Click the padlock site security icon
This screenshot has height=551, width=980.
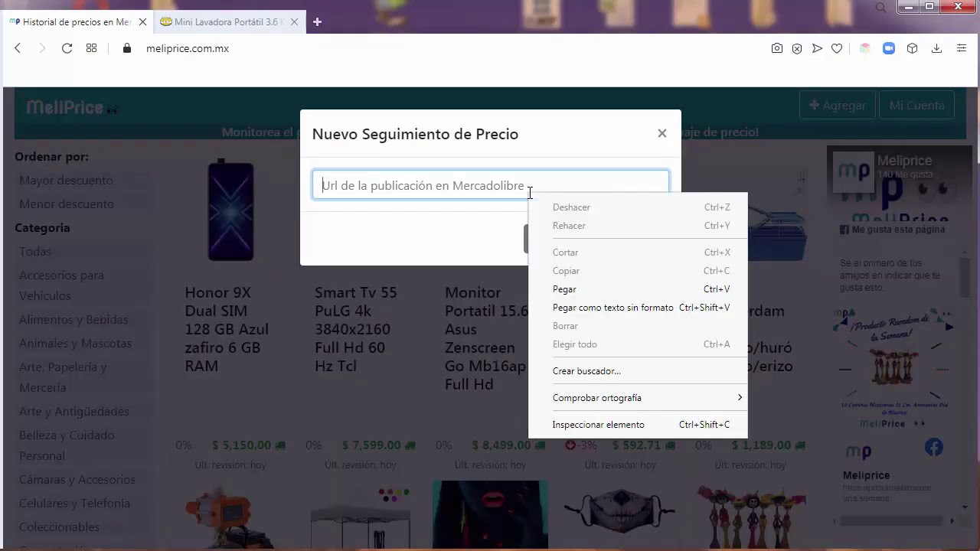127,48
